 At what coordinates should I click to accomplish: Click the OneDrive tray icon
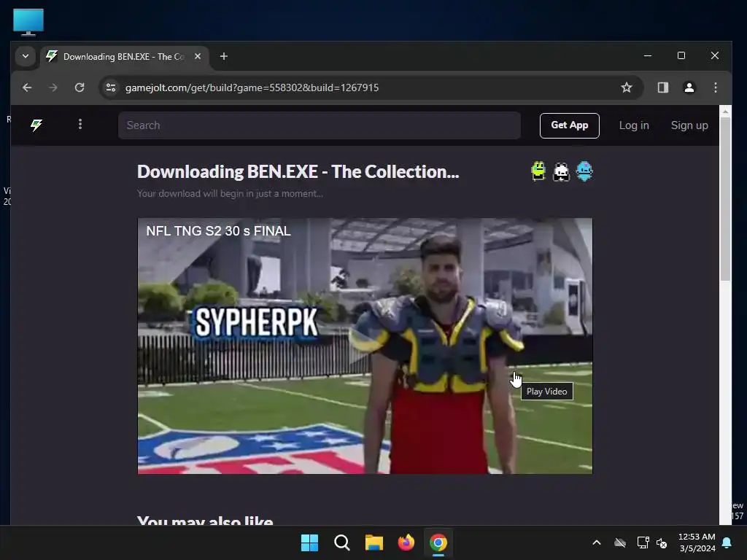620,542
